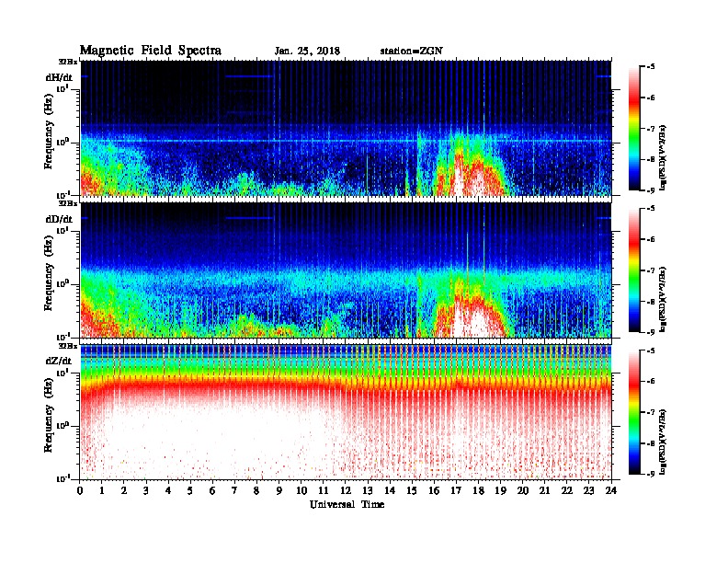Click the "dH/dt" panel label
This screenshot has width=728, height=563.
click(x=59, y=77)
